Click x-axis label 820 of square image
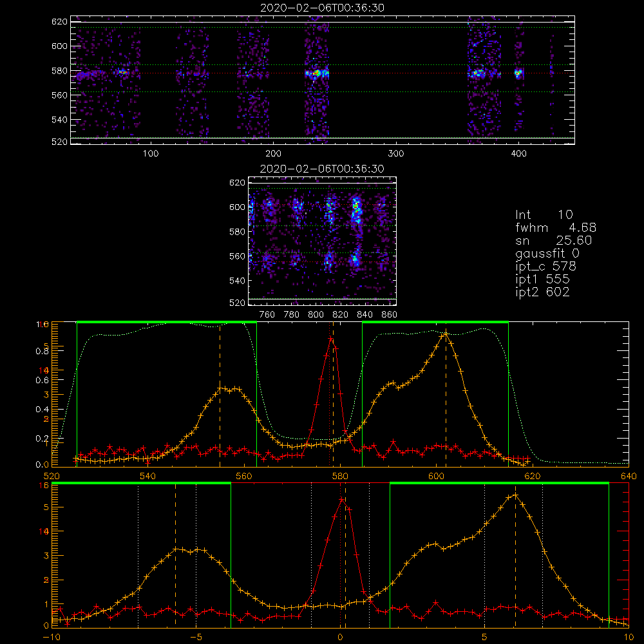This screenshot has height=644, width=644. [x=341, y=315]
